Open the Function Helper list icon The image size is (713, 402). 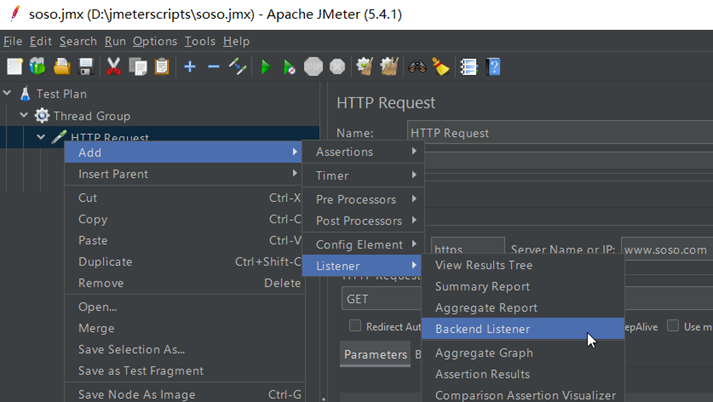pos(468,67)
